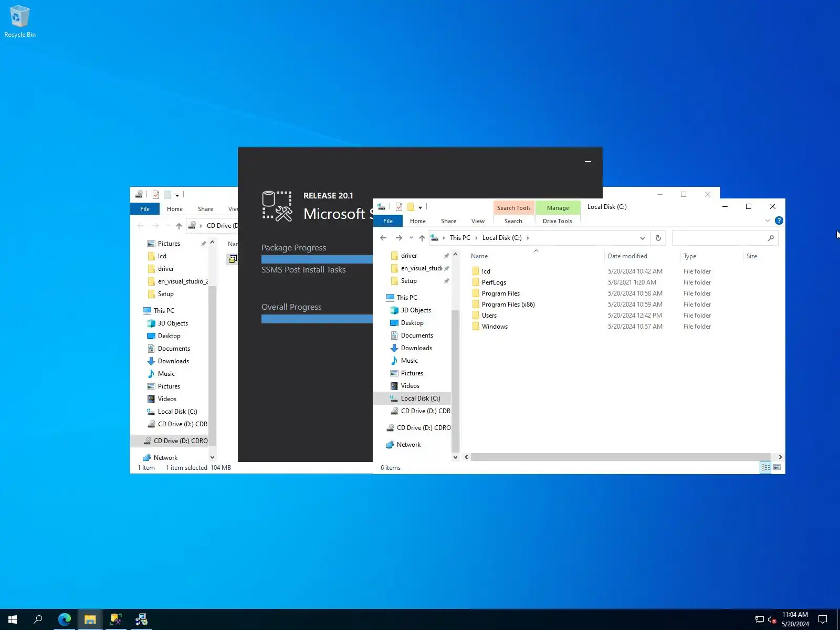Select the Program Files (x86) folder
Screen dimensions: 840x630
tap(508, 304)
